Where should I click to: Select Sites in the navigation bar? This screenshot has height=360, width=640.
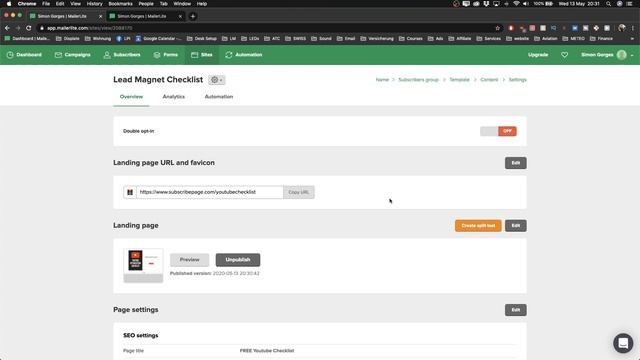click(x=202, y=55)
